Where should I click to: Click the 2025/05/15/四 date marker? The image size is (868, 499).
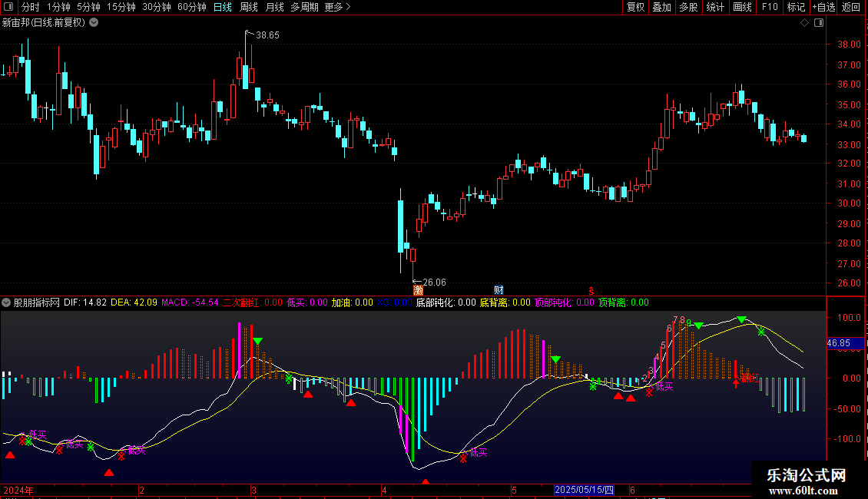584,490
